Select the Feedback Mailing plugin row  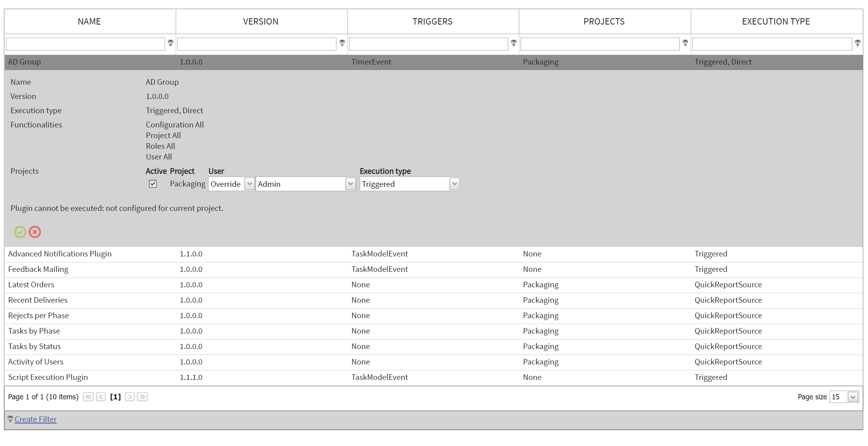[158, 269]
